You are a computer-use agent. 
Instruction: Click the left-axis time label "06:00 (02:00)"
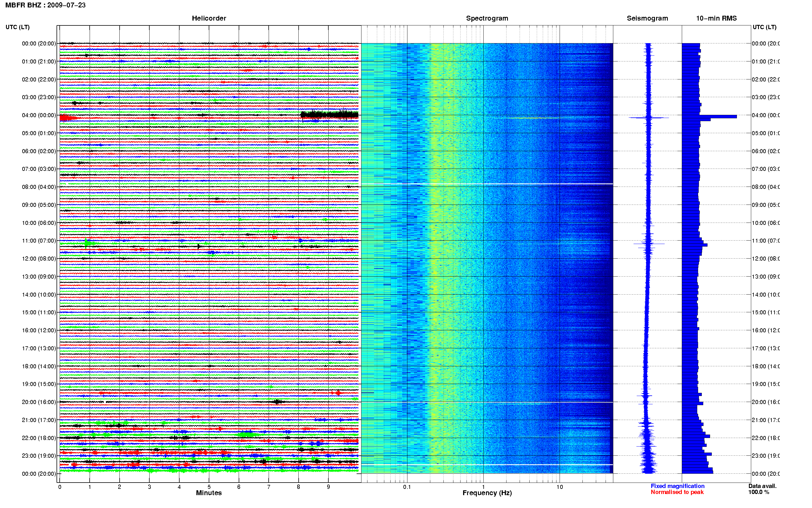(39, 151)
